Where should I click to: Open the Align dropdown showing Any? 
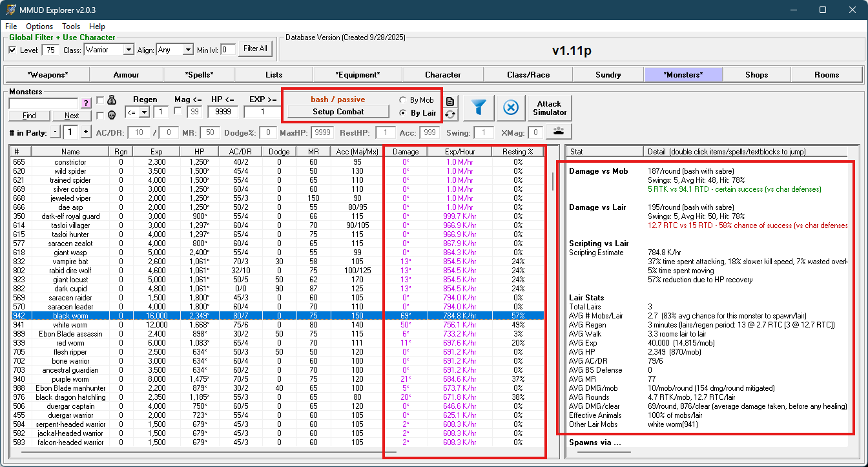[187, 50]
